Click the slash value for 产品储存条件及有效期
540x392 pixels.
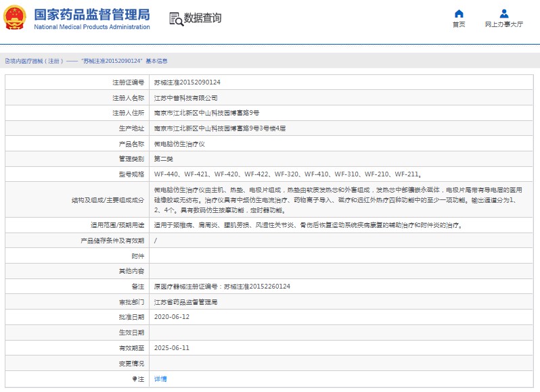pyautogui.click(x=156, y=241)
